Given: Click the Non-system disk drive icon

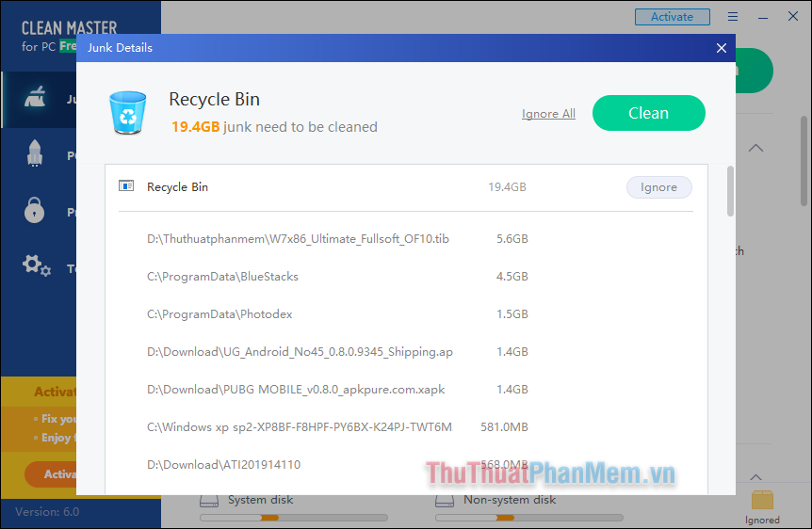Looking at the screenshot, I should pos(445,500).
